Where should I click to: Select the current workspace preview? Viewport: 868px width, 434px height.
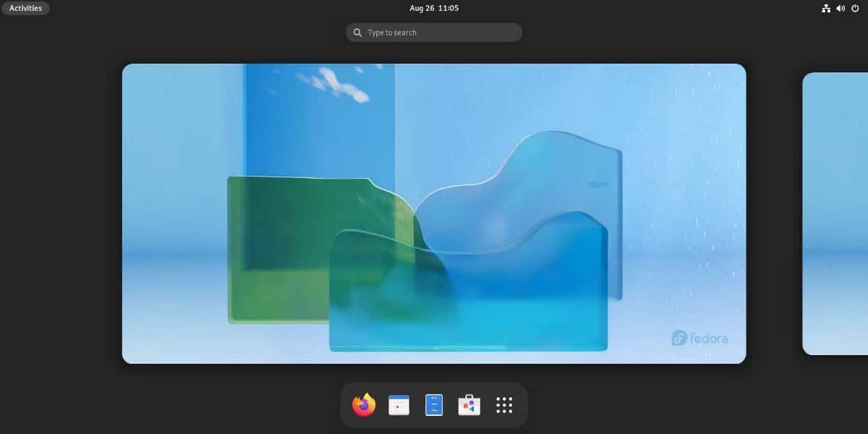[434, 213]
